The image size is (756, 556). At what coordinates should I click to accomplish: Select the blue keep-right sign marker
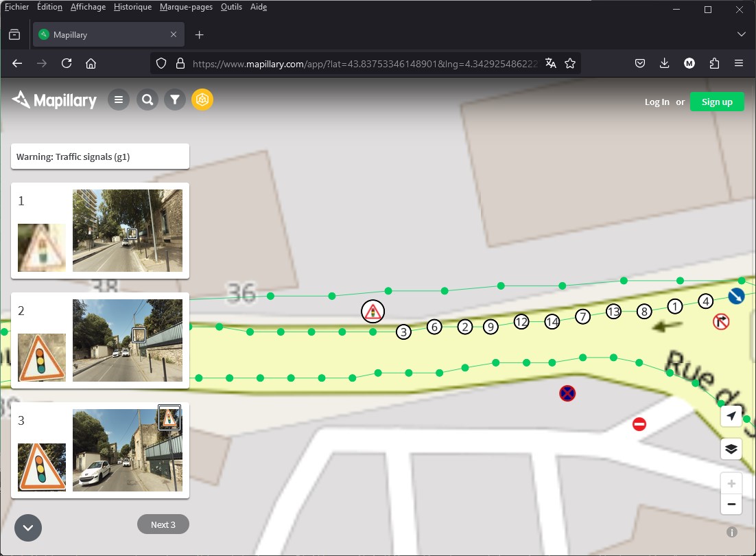tap(735, 296)
